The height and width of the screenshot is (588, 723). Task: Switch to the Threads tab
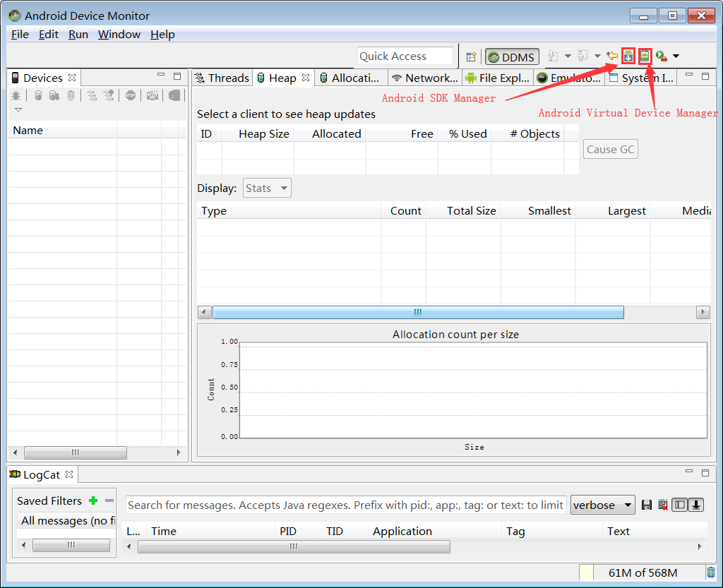pos(222,78)
